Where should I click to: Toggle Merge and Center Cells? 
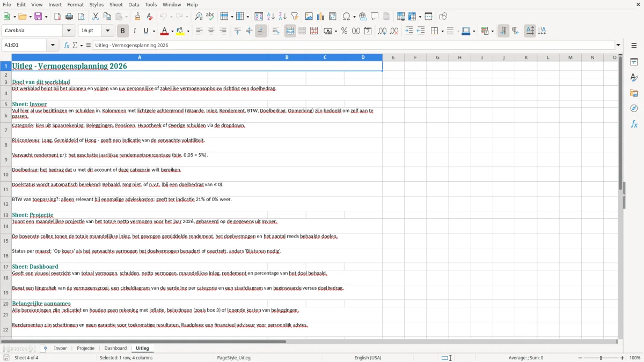pos(290,31)
